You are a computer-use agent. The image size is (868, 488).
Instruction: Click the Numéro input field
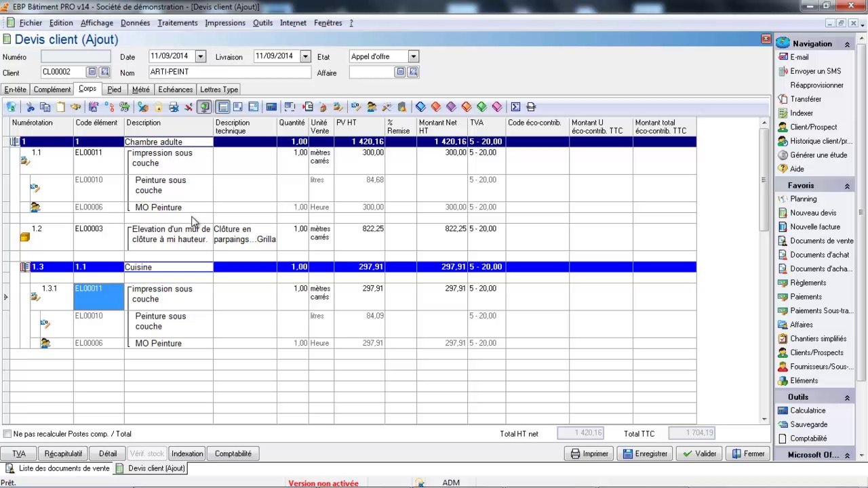tap(75, 57)
